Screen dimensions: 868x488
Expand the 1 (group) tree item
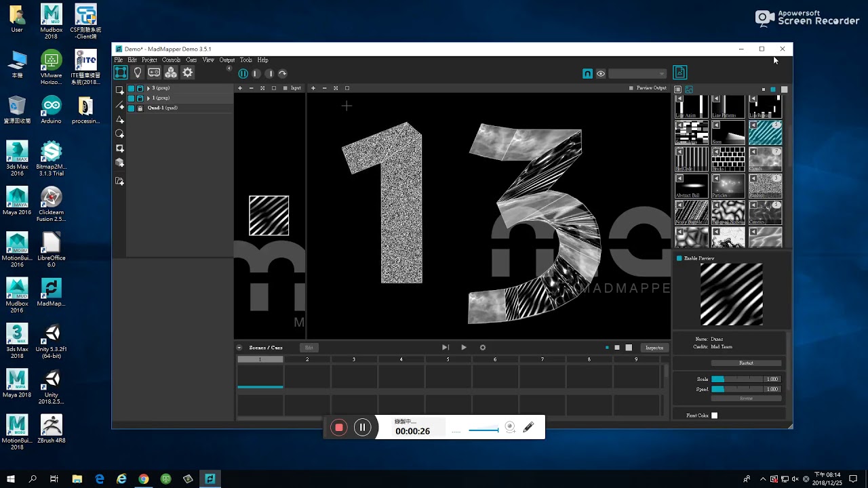(x=149, y=98)
